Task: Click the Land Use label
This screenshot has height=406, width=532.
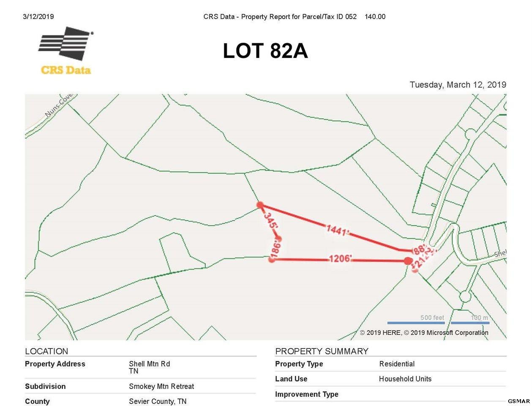Action: tap(291, 379)
